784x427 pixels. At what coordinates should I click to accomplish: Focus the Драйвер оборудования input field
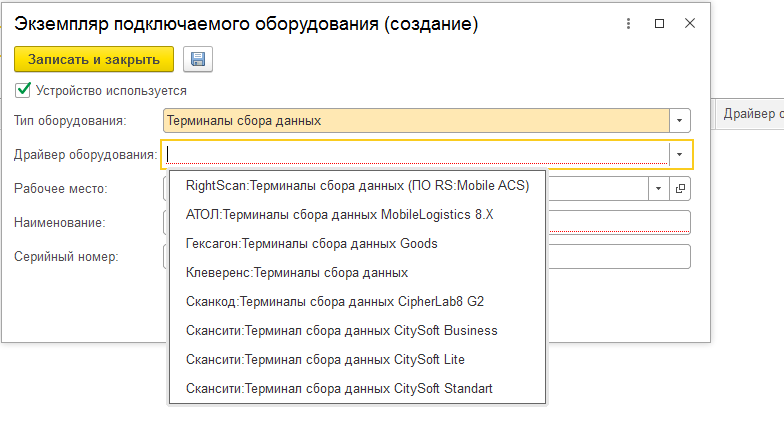pos(416,154)
